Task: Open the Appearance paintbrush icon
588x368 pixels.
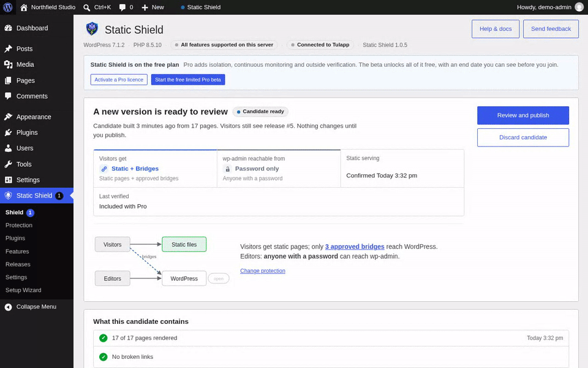Action: click(x=8, y=117)
